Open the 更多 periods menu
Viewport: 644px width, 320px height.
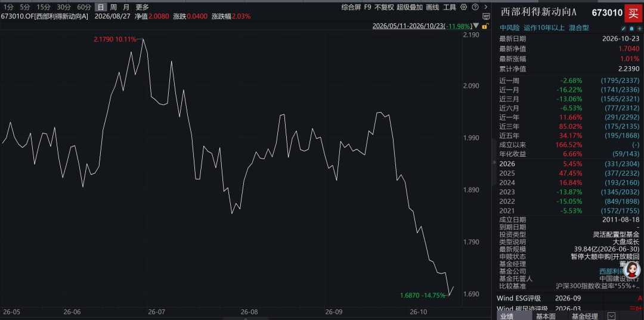(x=143, y=7)
